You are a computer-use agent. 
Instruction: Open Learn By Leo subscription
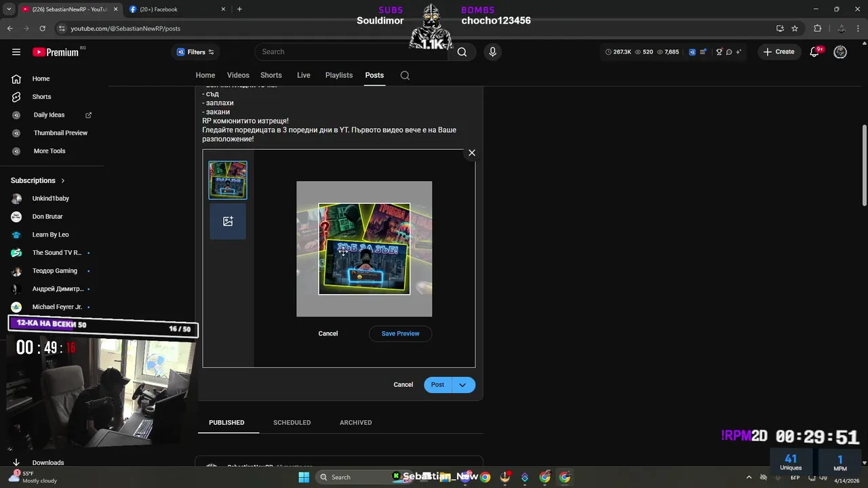(52, 235)
